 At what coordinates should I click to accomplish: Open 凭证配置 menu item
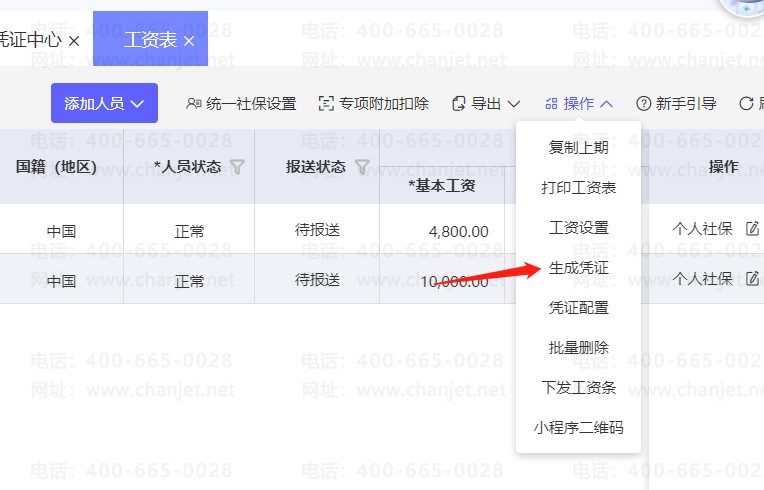578,307
